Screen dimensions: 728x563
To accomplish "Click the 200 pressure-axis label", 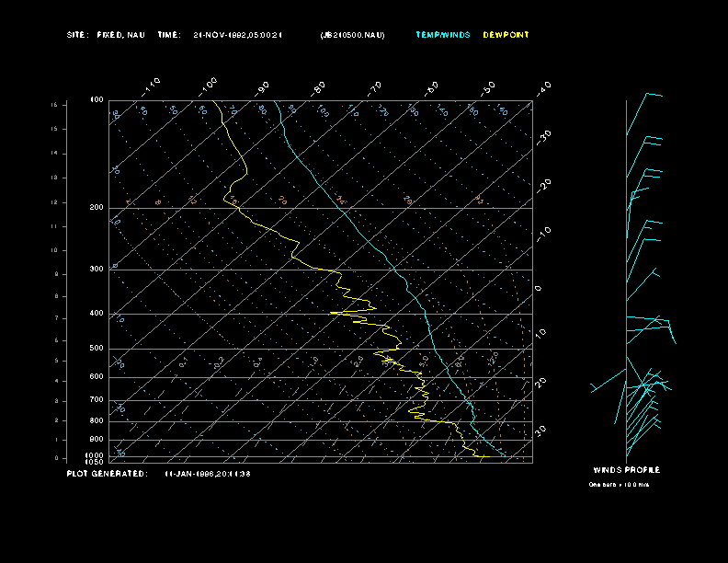I will coord(97,208).
